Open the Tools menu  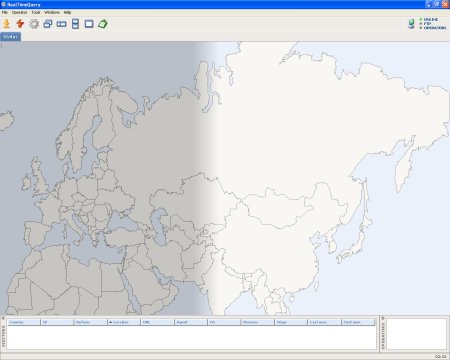[36, 12]
